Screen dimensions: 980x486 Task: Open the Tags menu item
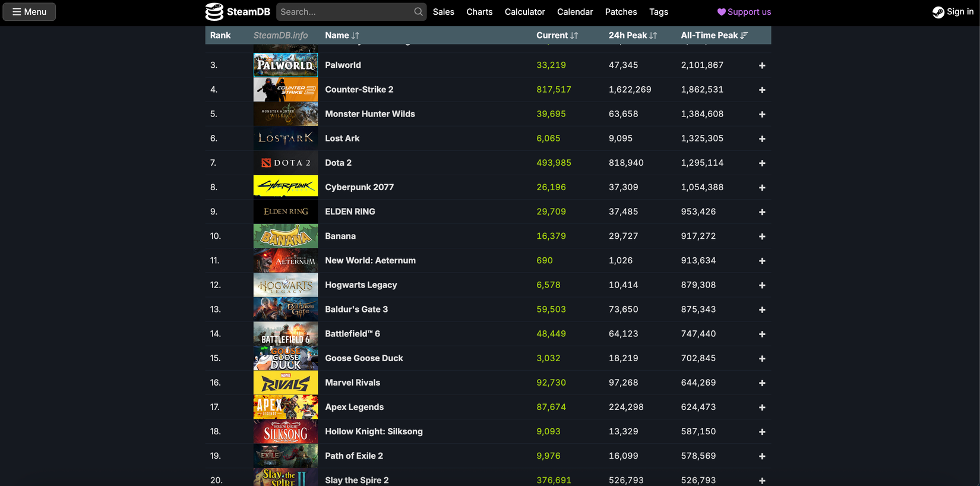pyautogui.click(x=659, y=12)
